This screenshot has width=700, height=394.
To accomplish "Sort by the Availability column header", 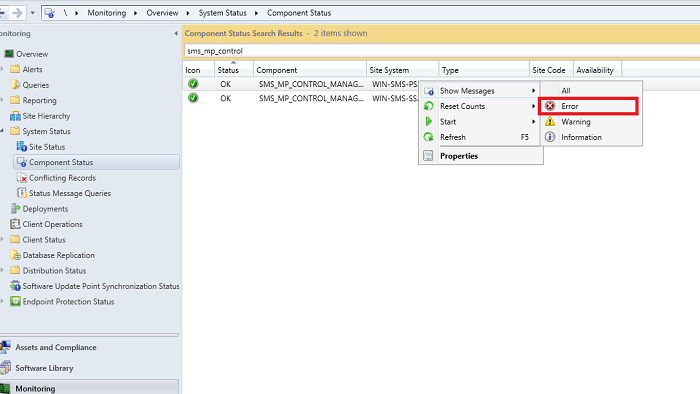I will (x=597, y=70).
